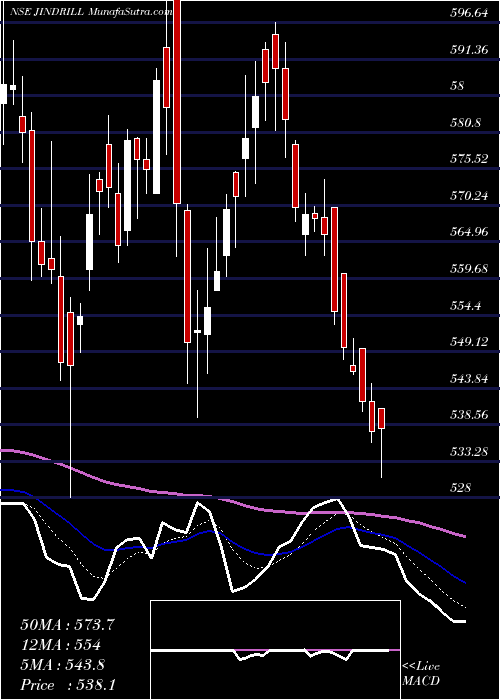Click the tall red candle at chart top
Viewport: 500px width, 700px height.
pyautogui.click(x=177, y=102)
